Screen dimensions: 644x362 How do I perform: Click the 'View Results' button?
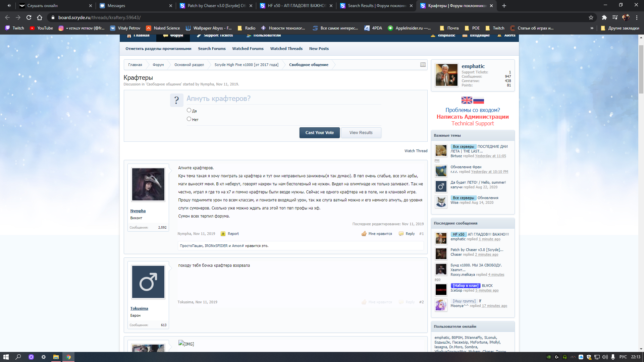361,133
